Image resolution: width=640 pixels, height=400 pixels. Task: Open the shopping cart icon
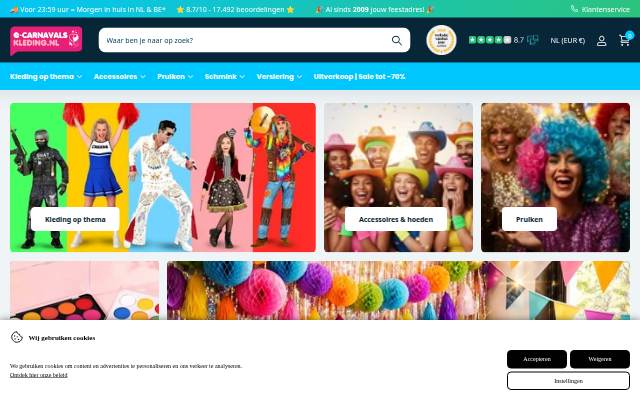coord(624,40)
